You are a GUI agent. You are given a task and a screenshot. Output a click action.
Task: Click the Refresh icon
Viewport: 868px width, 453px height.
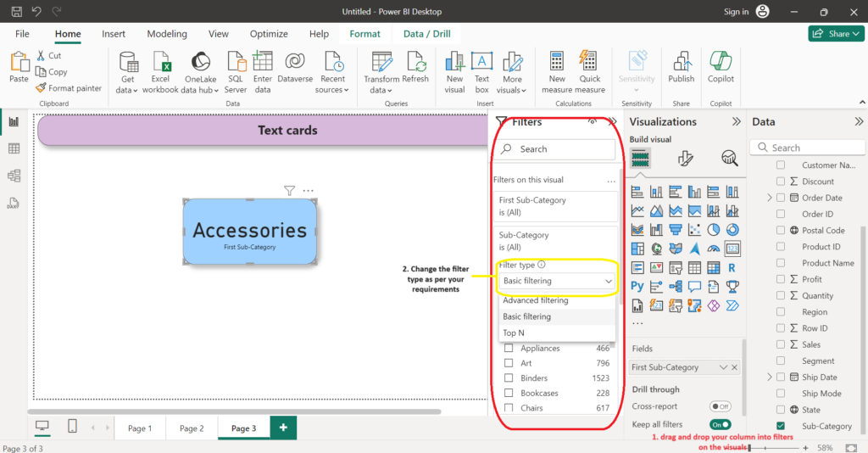(x=415, y=62)
